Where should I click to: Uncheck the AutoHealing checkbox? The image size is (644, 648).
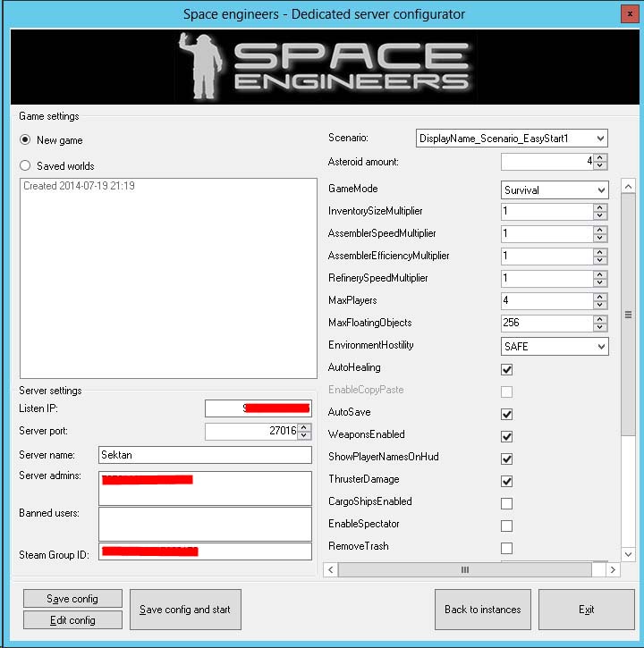pyautogui.click(x=506, y=369)
